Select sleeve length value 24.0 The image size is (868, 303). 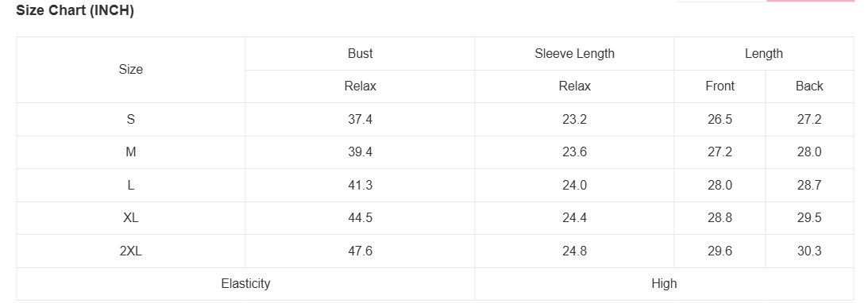[x=574, y=186]
